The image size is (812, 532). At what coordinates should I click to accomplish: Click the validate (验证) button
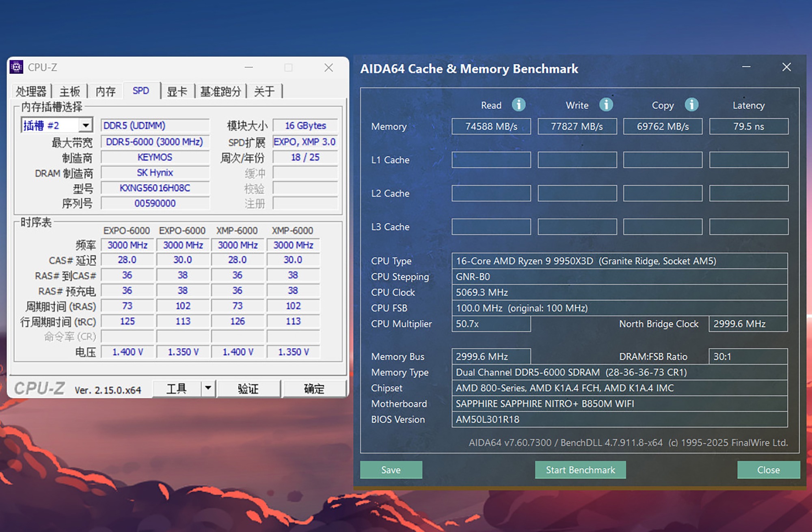[248, 389]
